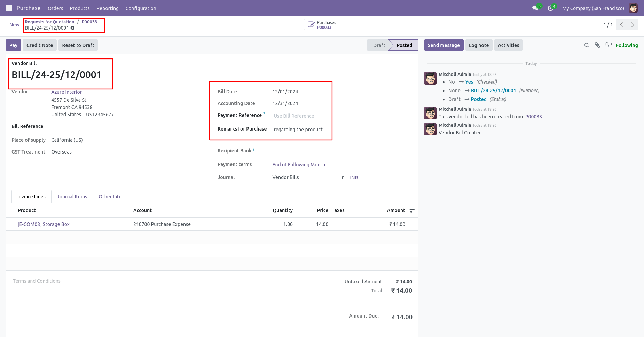
Task: Click the Activities button
Action: click(x=508, y=45)
